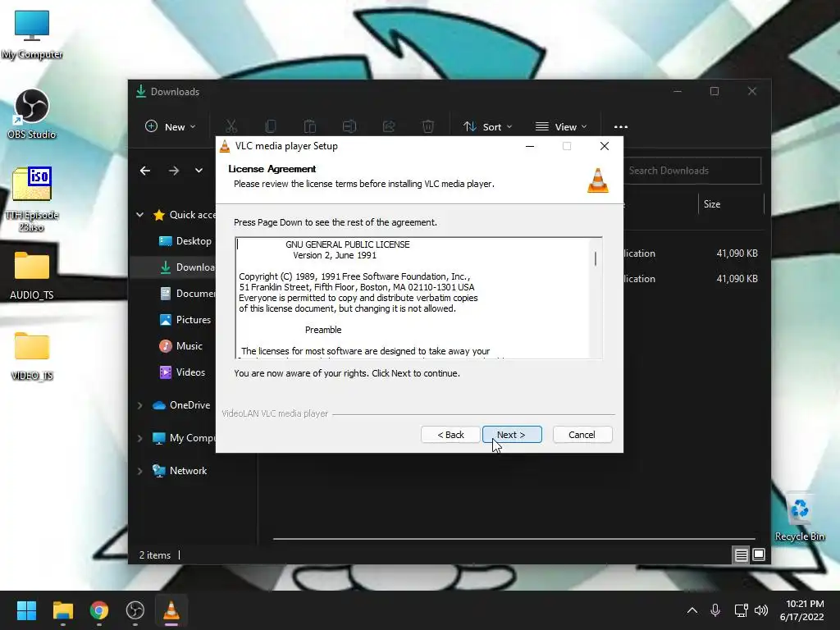
Task: Switch Downloads to large thumbnails view
Action: (759, 555)
